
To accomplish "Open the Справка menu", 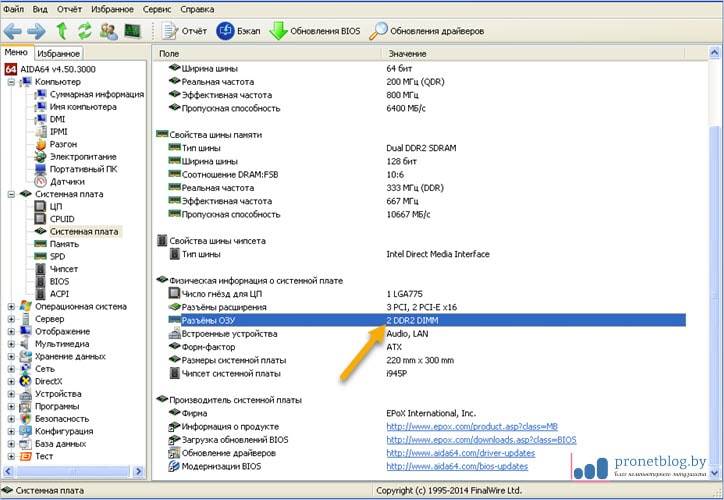I will pyautogui.click(x=197, y=9).
